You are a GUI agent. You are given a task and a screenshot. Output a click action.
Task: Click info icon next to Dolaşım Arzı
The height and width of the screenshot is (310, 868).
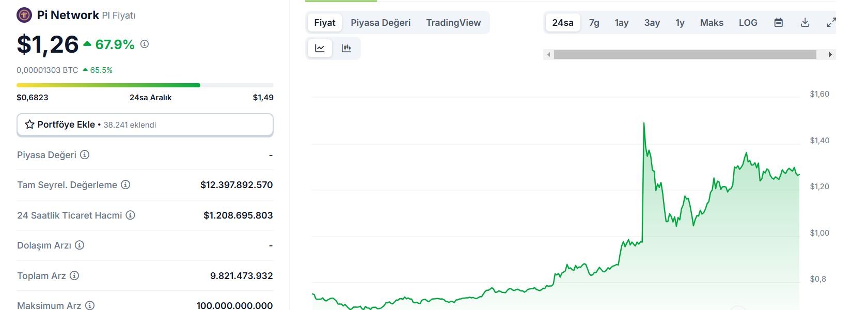click(x=80, y=245)
